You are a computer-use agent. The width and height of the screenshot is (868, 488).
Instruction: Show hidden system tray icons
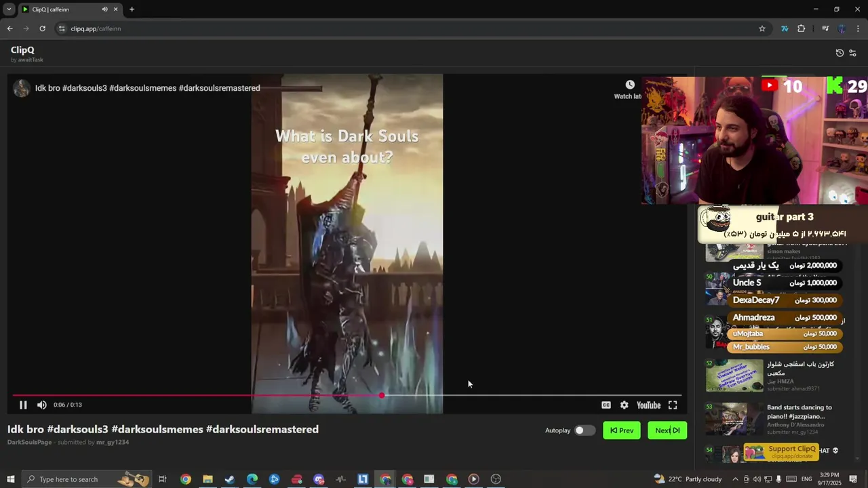tap(735, 479)
